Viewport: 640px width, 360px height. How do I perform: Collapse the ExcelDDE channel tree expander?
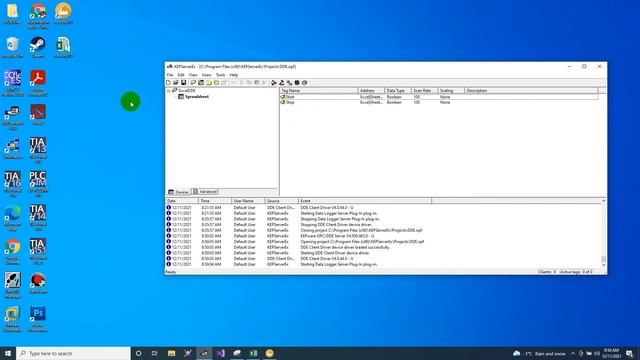169,91
